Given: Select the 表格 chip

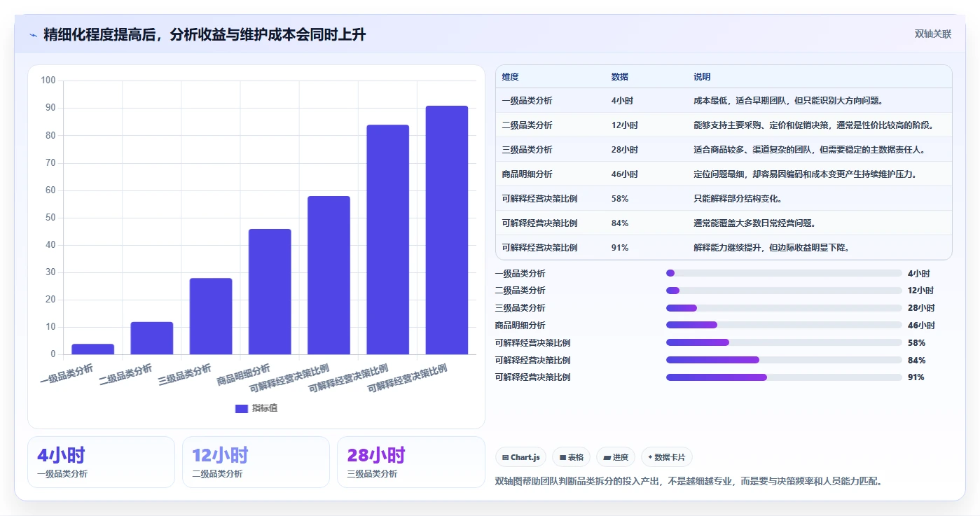Looking at the screenshot, I should [572, 457].
